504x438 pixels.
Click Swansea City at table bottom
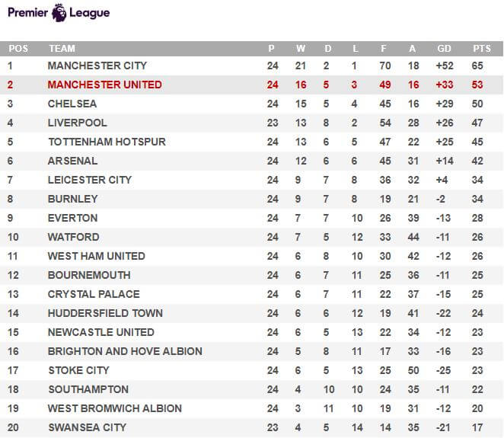(x=88, y=427)
